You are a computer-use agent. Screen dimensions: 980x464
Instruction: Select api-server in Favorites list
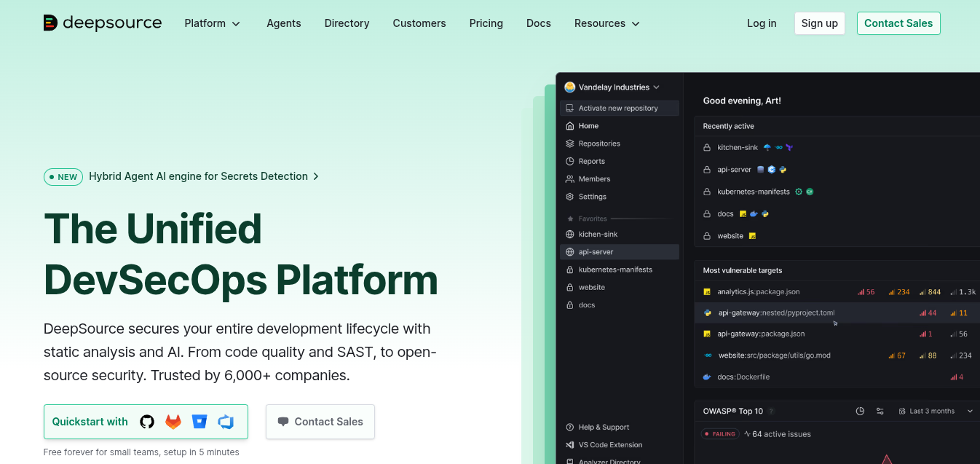coord(620,252)
